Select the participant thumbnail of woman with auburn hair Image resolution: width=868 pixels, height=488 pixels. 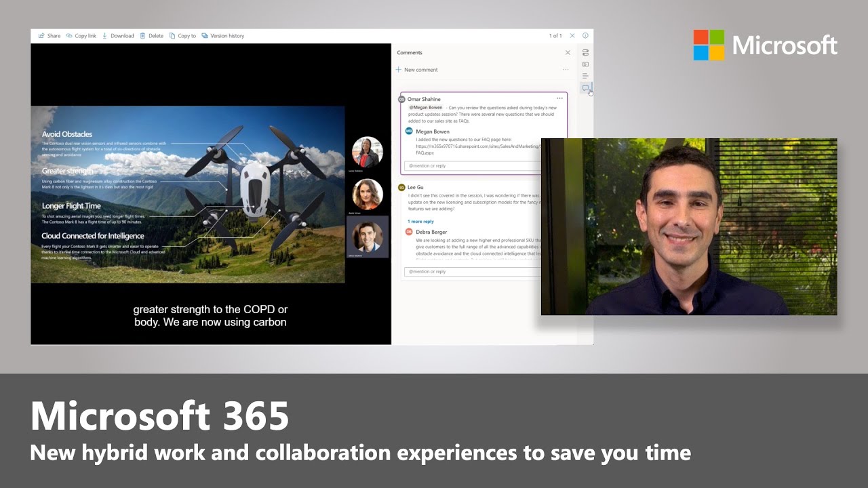(x=368, y=195)
